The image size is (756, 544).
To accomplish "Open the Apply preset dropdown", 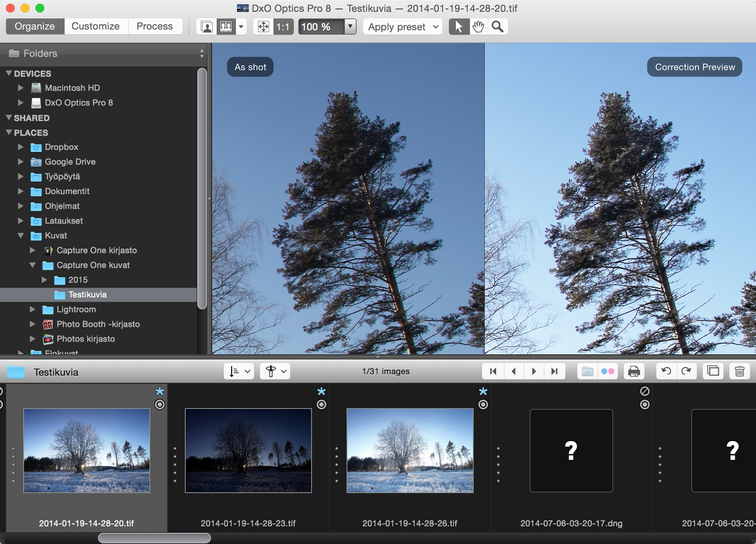I will click(403, 26).
